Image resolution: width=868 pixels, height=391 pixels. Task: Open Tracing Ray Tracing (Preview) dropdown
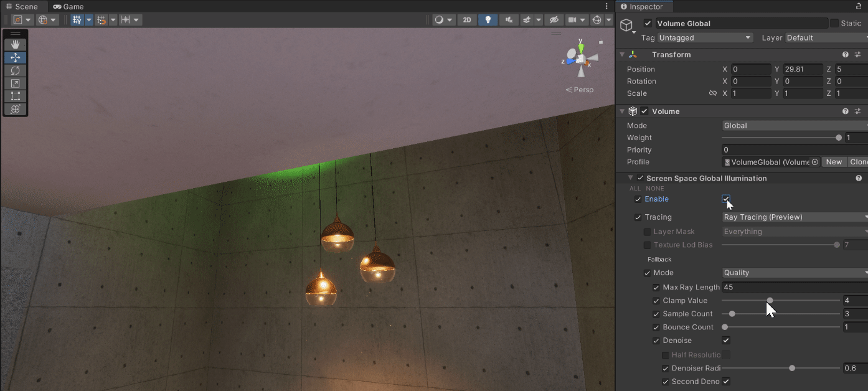(x=795, y=217)
